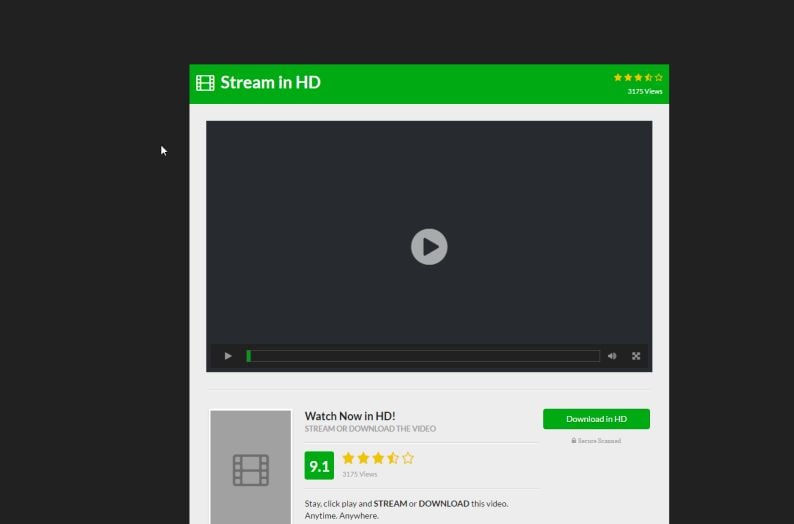Enter fullscreen with the expand icon

tap(636, 356)
